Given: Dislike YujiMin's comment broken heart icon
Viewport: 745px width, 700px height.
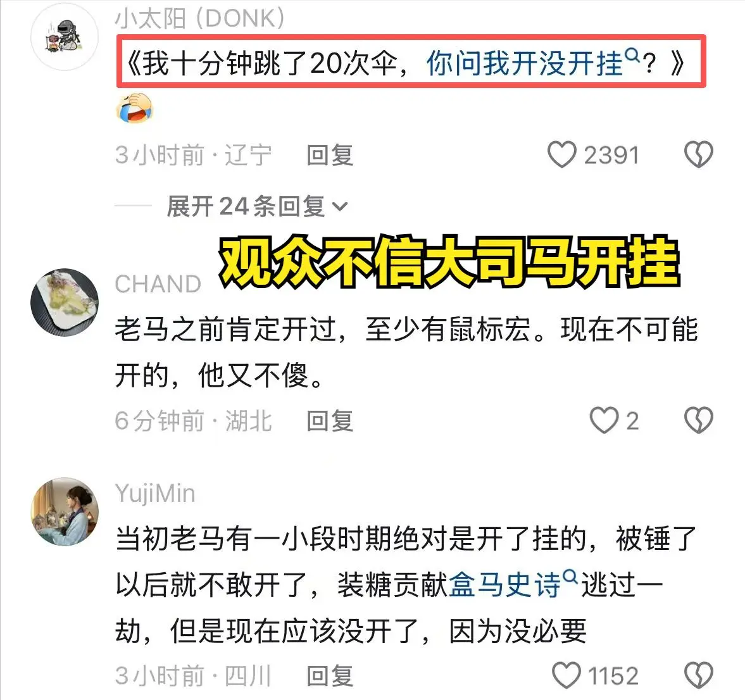Looking at the screenshot, I should click(x=698, y=675).
